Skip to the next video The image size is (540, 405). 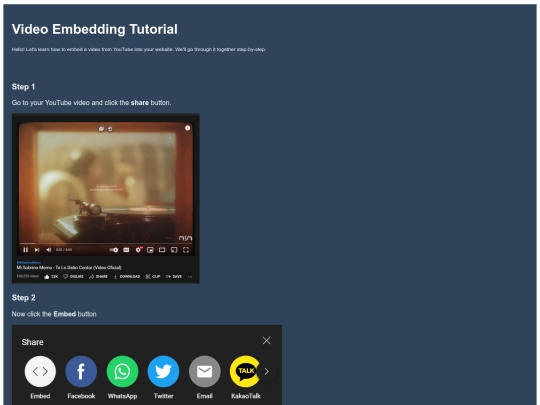(37, 250)
